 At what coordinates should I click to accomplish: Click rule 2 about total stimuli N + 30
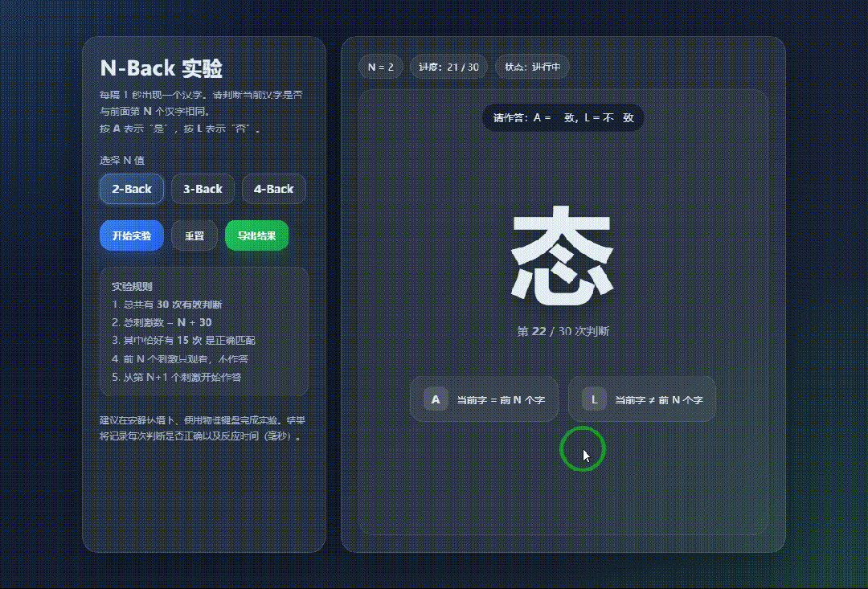click(x=162, y=322)
